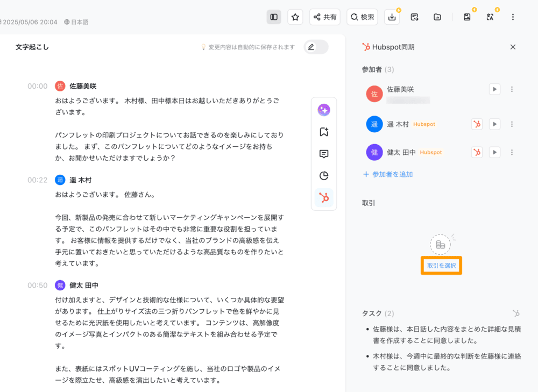
Task: Click the Hubspot sync icon beside タスク
Action: point(516,313)
